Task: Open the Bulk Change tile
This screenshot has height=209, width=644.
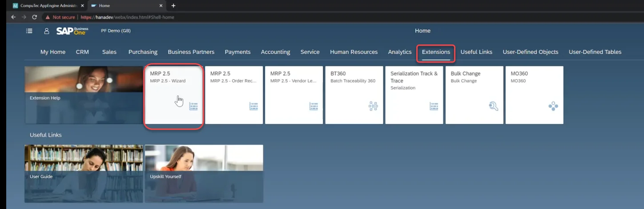Action: click(474, 95)
